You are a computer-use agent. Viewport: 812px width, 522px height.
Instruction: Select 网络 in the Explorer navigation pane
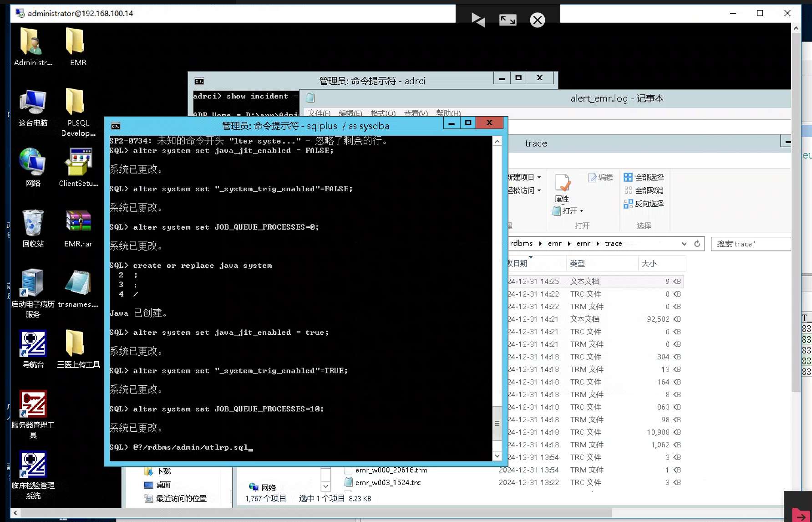263,487
